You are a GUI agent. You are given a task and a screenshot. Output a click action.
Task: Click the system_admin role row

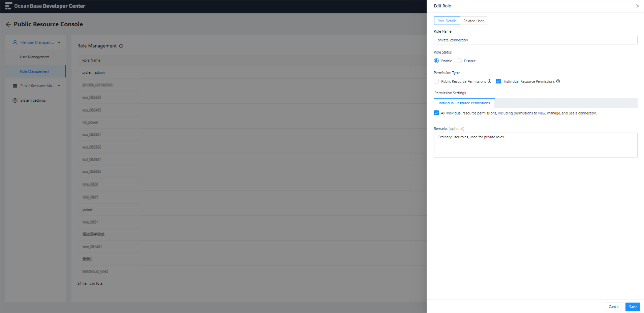pyautogui.click(x=252, y=72)
